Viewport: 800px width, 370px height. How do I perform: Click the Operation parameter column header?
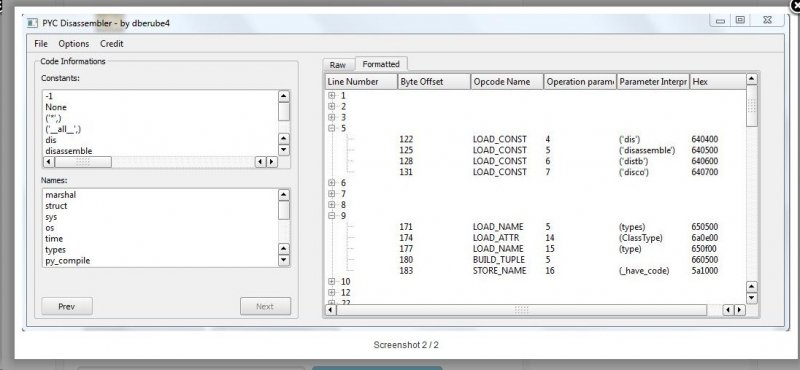click(x=580, y=82)
